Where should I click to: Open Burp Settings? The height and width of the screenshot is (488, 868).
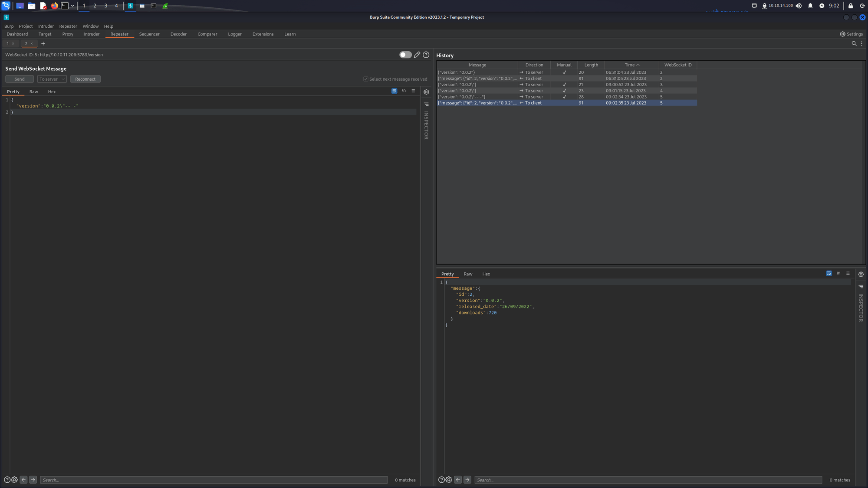851,34
